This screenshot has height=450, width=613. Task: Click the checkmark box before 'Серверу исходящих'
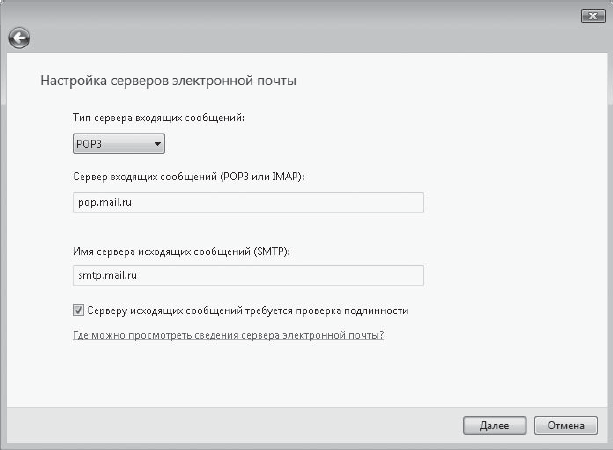(x=78, y=310)
